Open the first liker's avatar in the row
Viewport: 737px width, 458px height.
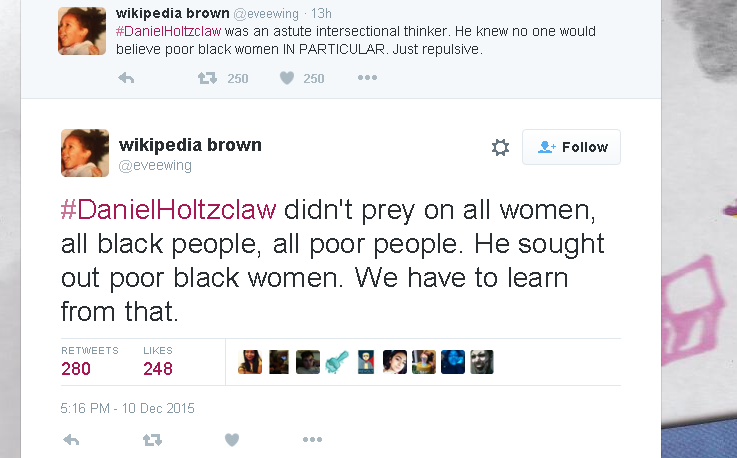click(250, 362)
